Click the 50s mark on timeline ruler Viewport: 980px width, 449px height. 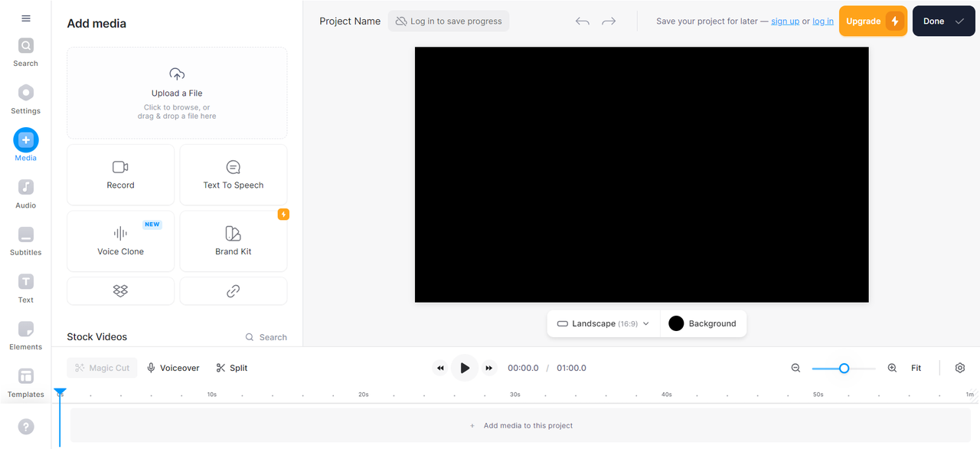818,395
